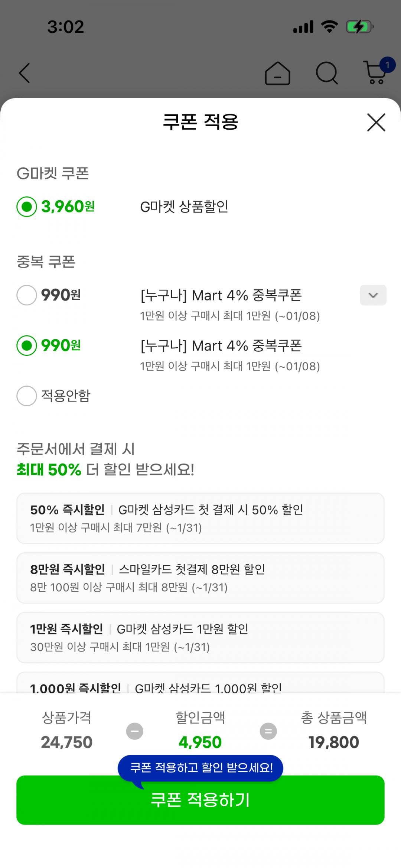Image resolution: width=401 pixels, height=868 pixels.
Task: Choose the 적용안함 option
Action: pos(27,396)
